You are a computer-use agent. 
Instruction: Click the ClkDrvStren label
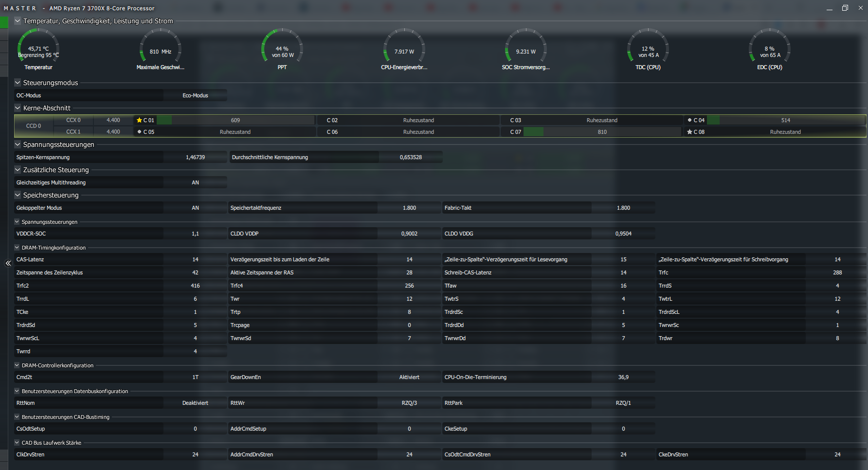[x=30, y=454]
